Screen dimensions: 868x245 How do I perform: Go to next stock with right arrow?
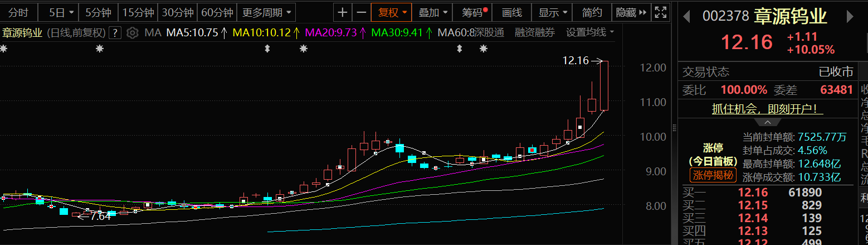pos(850,17)
